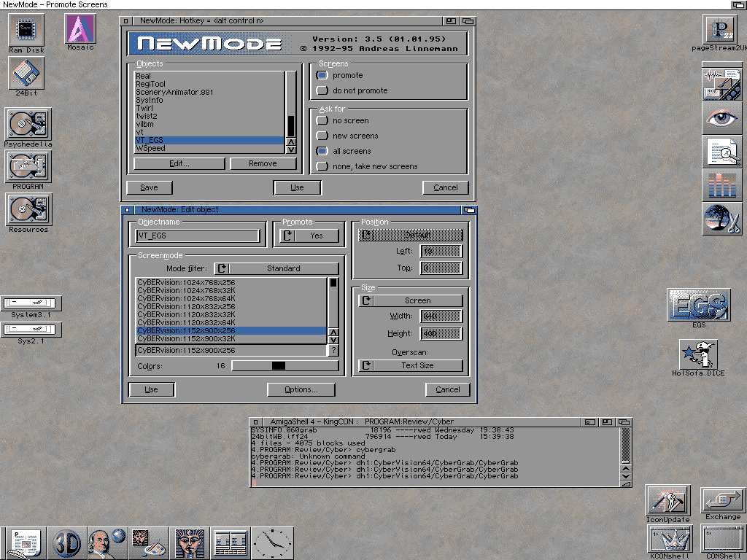Screen dimensions: 747x560
Task: Select the Resources hard drive icon
Action: (28, 209)
